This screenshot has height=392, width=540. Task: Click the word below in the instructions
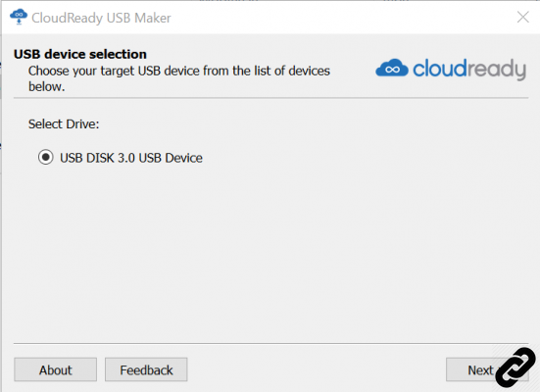coord(46,86)
